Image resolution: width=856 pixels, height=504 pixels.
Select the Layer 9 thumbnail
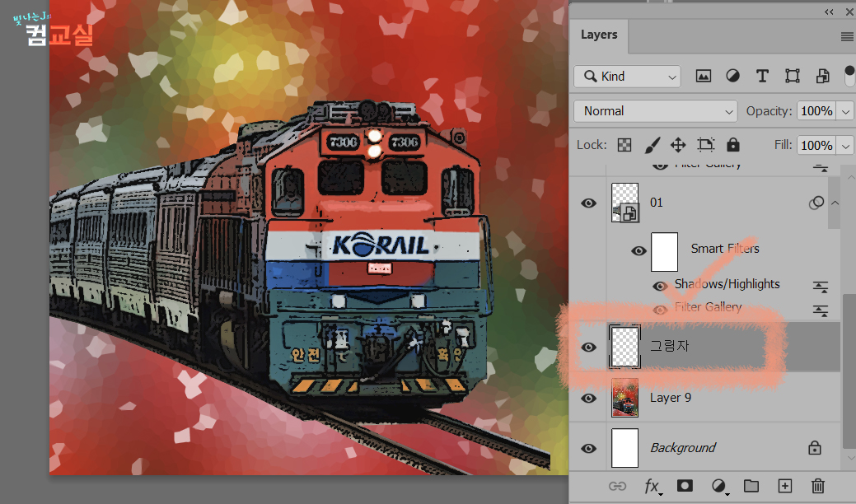(624, 398)
